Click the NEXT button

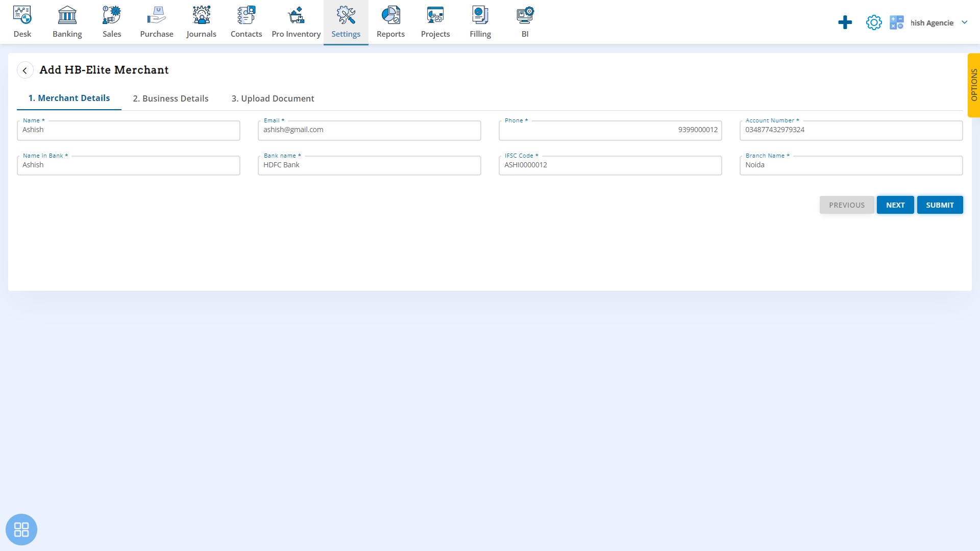tap(895, 205)
